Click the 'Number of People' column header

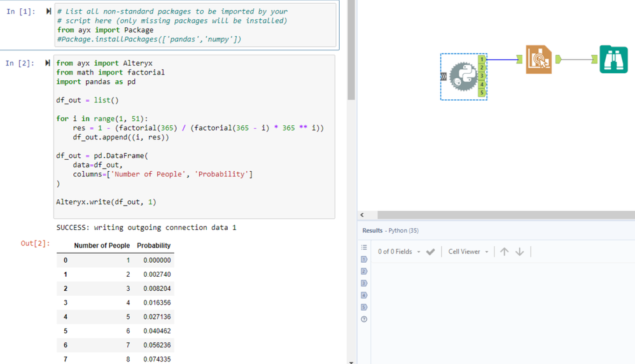pyautogui.click(x=102, y=246)
